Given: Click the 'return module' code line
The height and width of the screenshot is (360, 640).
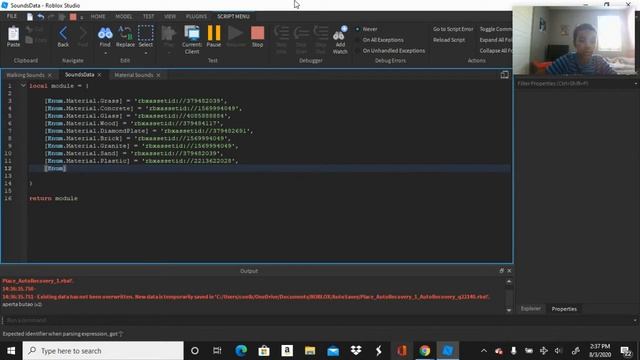Looking at the screenshot, I should tap(53, 198).
